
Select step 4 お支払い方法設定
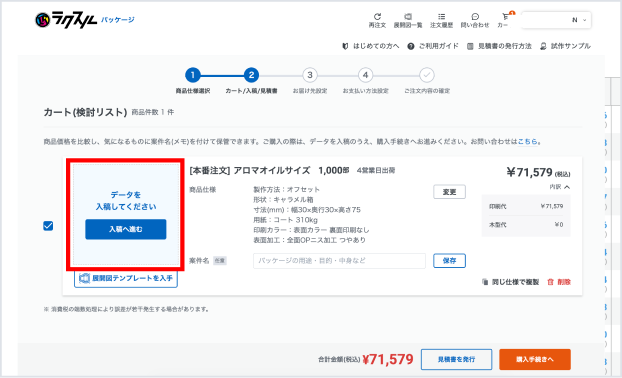(x=365, y=75)
